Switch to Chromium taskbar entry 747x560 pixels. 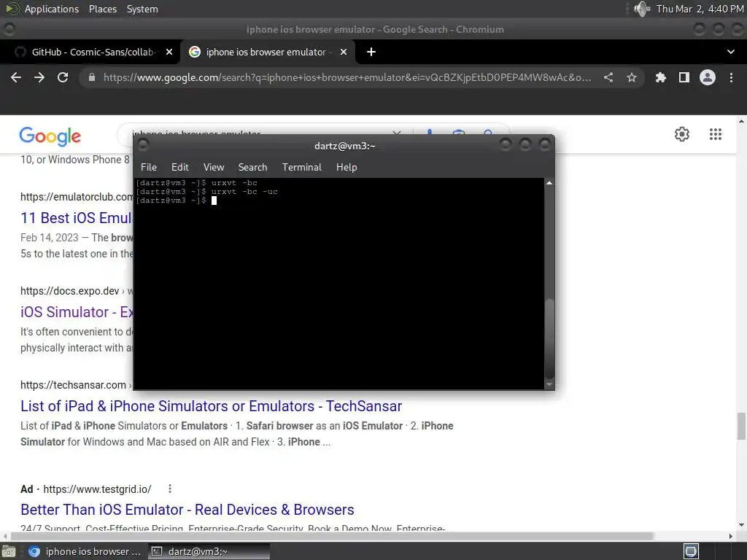coord(85,551)
